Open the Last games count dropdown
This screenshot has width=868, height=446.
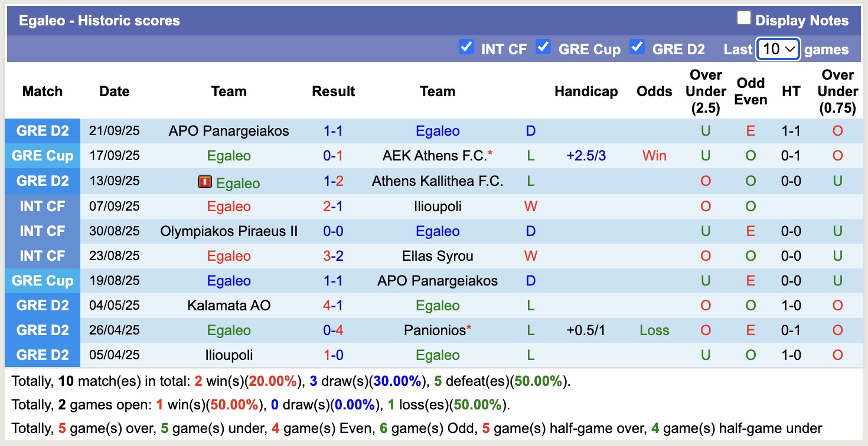click(x=778, y=49)
